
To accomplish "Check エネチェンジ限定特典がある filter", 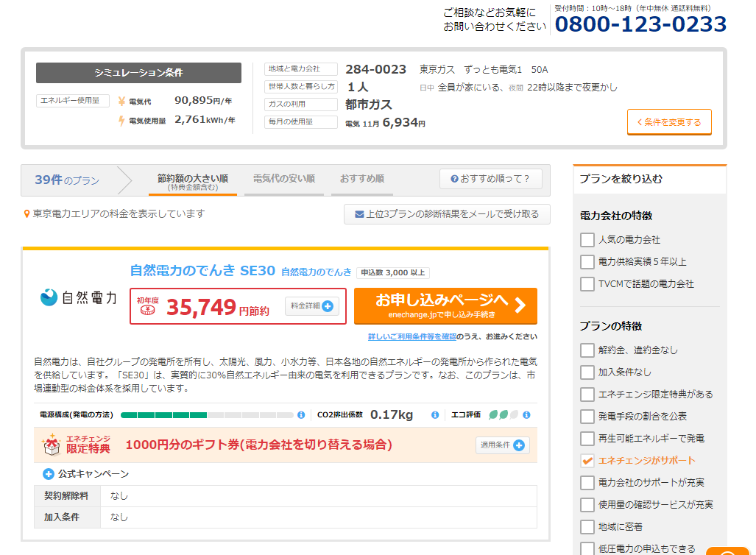I will (x=587, y=395).
